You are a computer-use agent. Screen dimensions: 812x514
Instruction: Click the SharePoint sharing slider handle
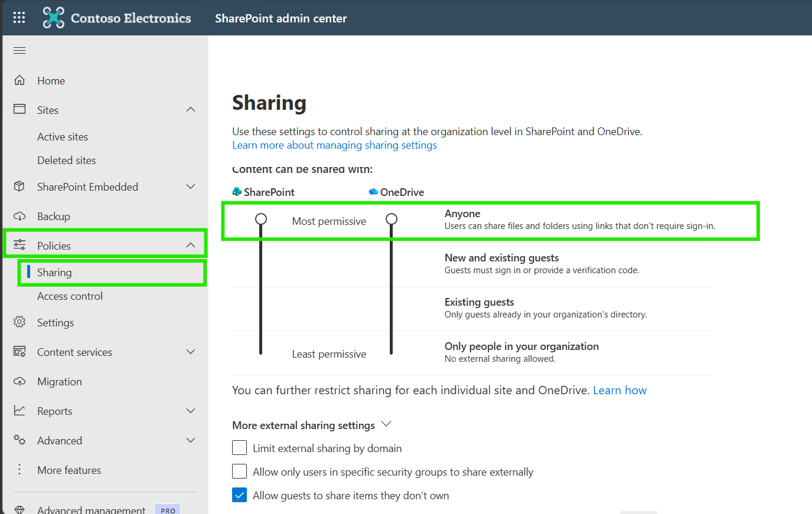pyautogui.click(x=260, y=220)
